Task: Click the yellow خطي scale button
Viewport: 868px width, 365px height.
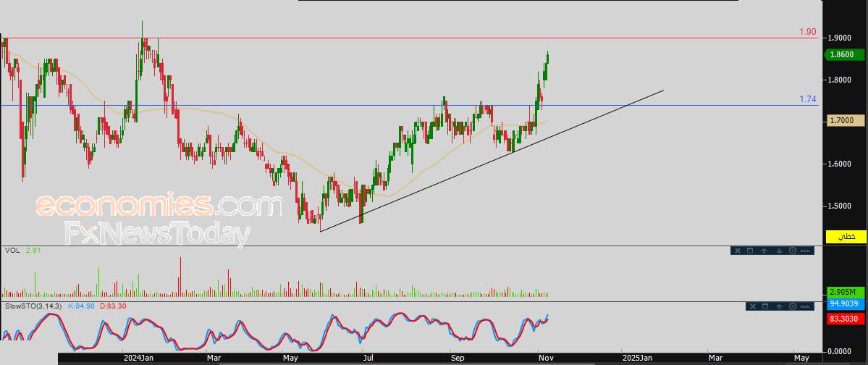Action: [846, 237]
